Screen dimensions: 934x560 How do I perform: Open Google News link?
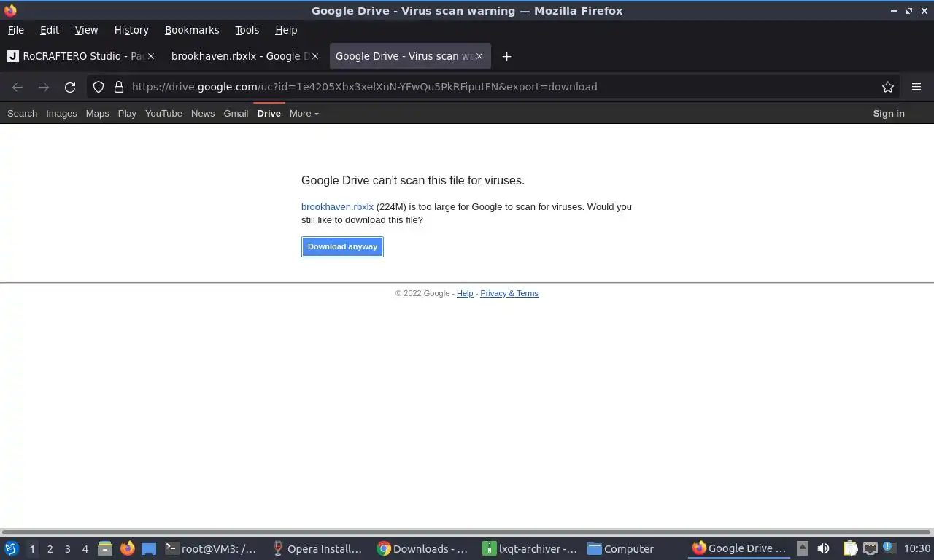(x=203, y=113)
